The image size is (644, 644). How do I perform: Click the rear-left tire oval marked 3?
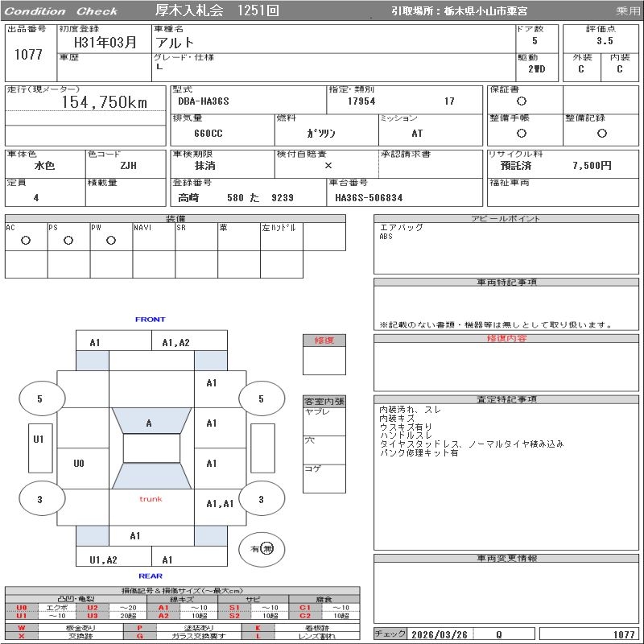(42, 499)
